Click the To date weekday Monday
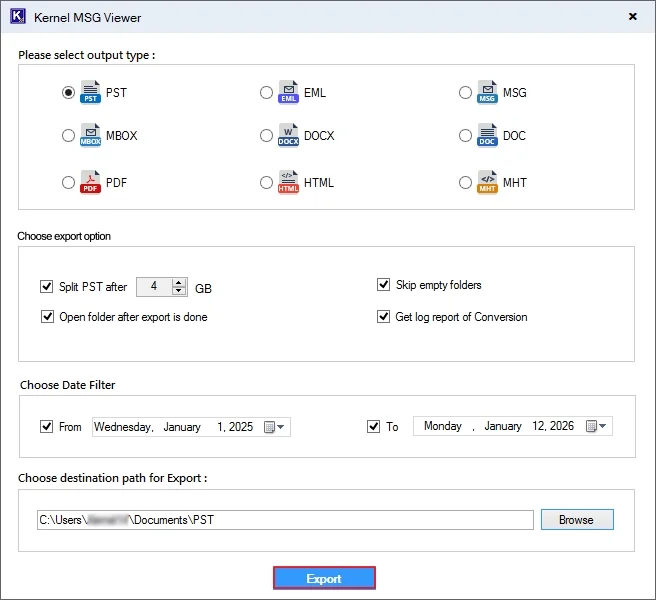Image resolution: width=656 pixels, height=600 pixels. point(443,426)
